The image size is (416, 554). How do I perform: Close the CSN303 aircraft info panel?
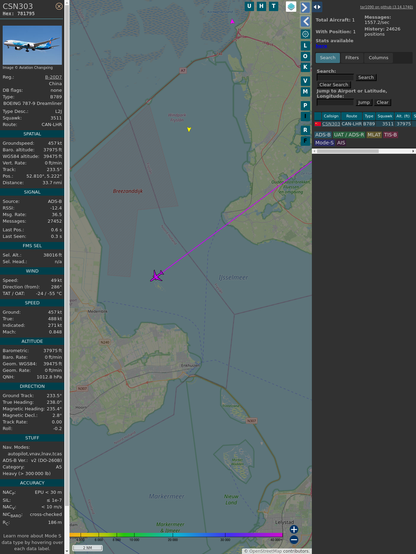click(59, 6)
